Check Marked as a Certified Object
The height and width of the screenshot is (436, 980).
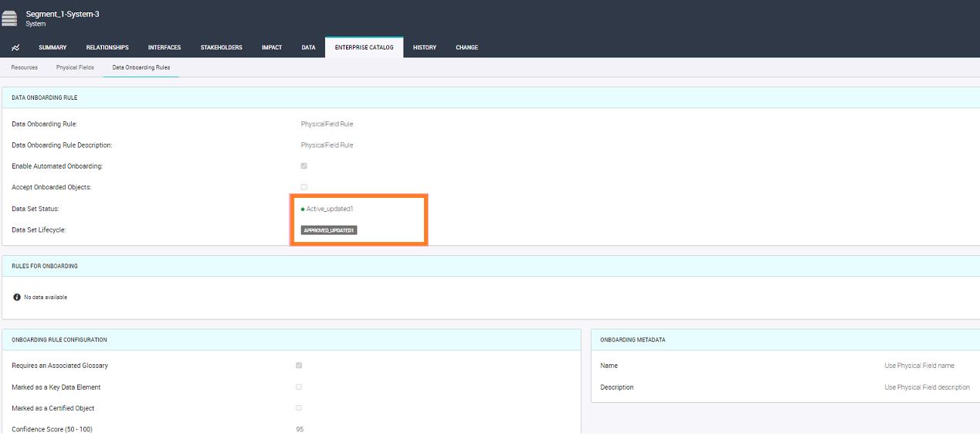pyautogui.click(x=299, y=408)
